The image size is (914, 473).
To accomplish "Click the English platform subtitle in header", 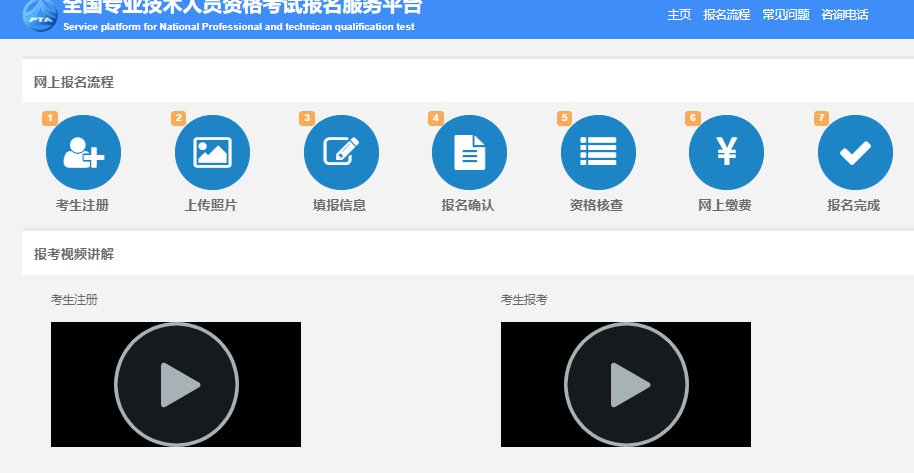I will tap(239, 27).
